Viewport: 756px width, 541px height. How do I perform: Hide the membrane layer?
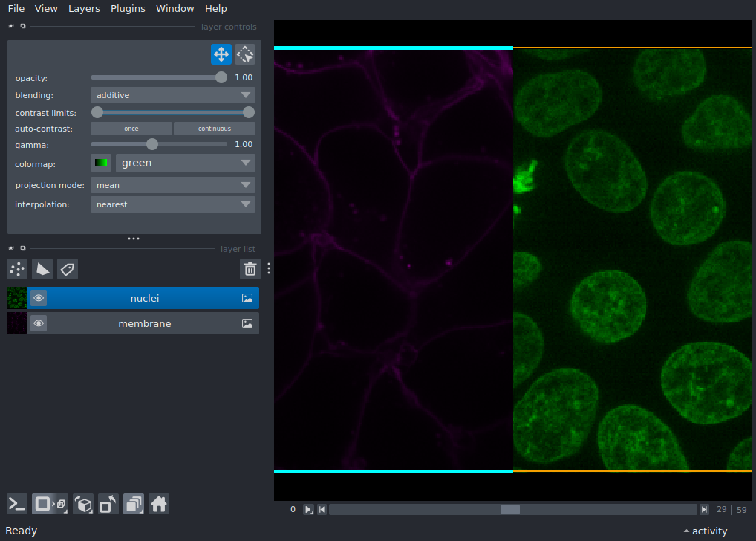(39, 323)
